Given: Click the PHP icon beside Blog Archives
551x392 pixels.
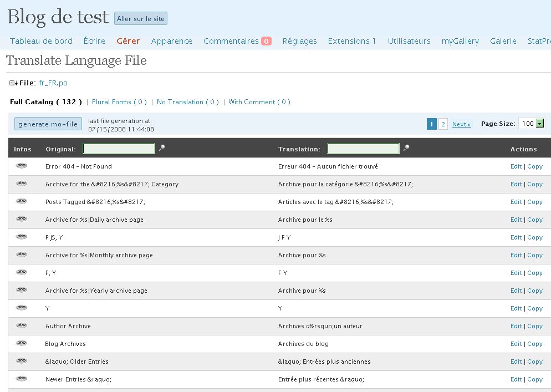Looking at the screenshot, I should [22, 343].
